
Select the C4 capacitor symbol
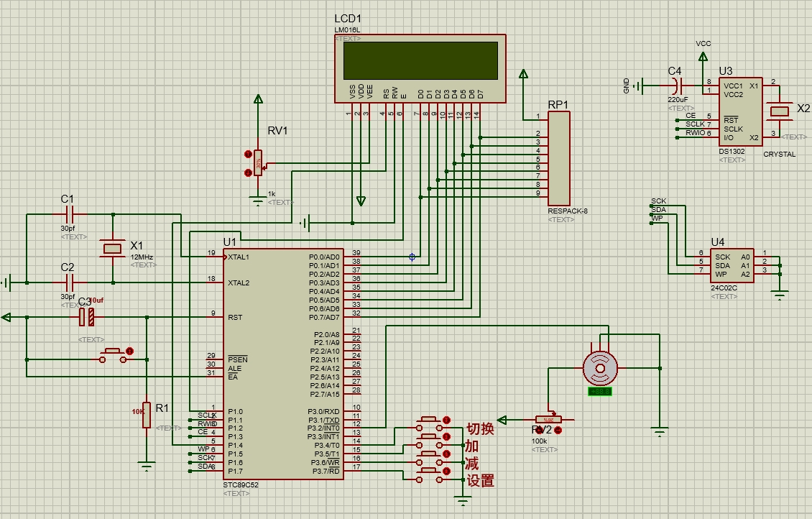coord(678,86)
